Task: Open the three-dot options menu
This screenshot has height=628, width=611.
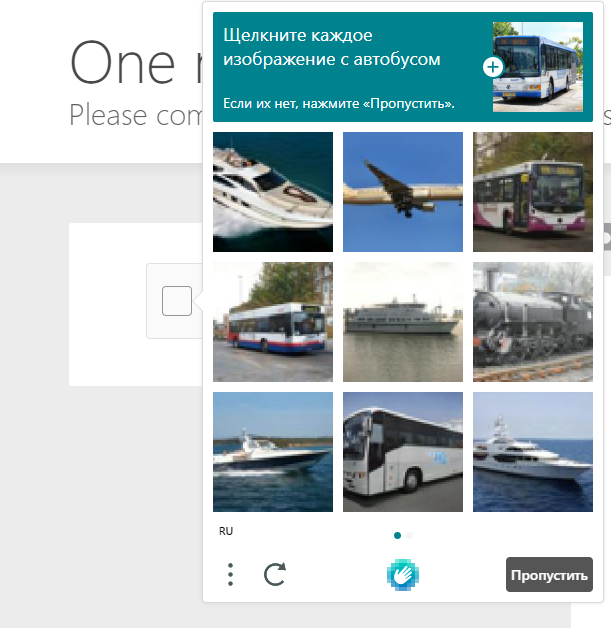Action: coord(230,574)
